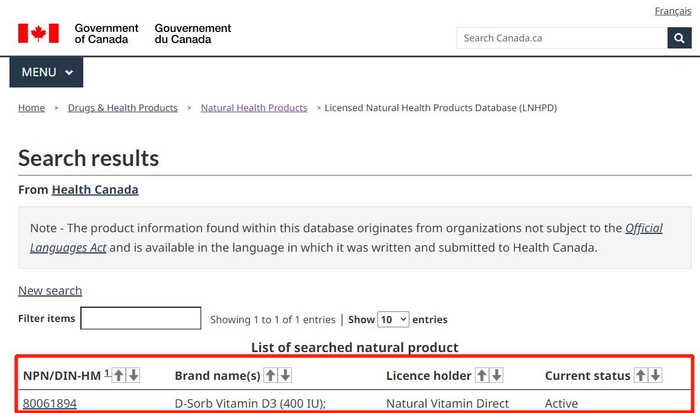Sort Current status column descending

[x=656, y=375]
